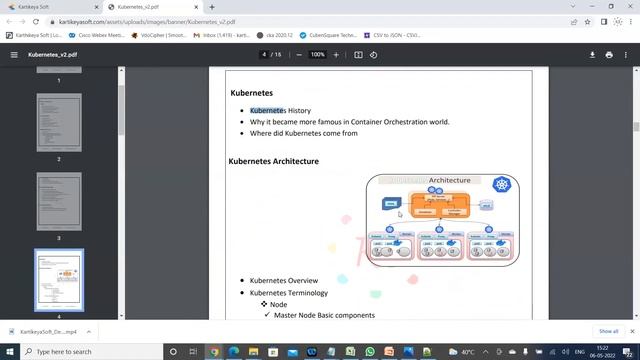Close the downloads bar
The height and width of the screenshot is (360, 640).
pyautogui.click(x=632, y=331)
